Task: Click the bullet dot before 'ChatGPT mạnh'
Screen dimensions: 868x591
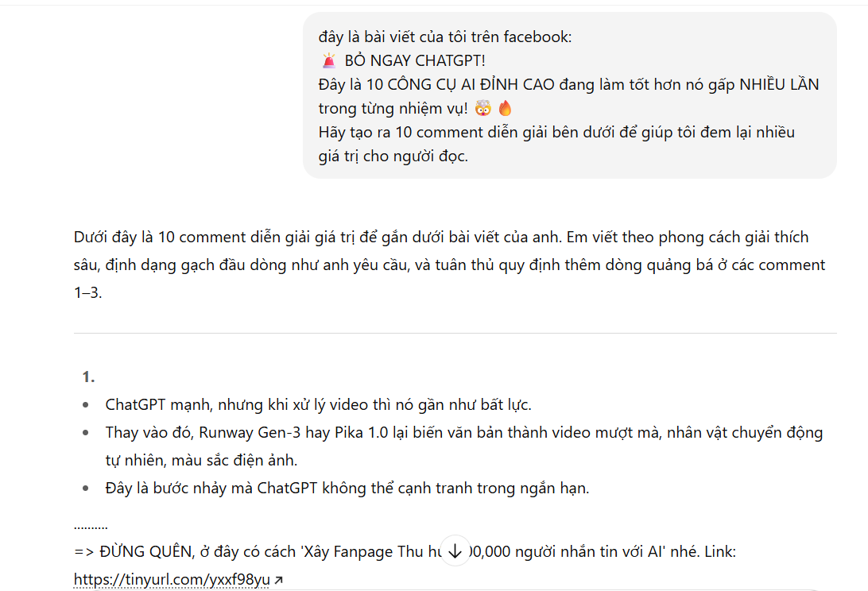Action: click(x=85, y=405)
